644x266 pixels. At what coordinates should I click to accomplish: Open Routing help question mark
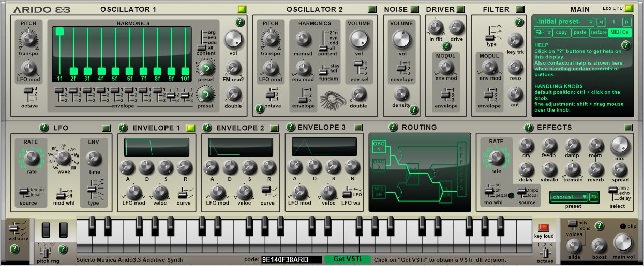tap(393, 127)
